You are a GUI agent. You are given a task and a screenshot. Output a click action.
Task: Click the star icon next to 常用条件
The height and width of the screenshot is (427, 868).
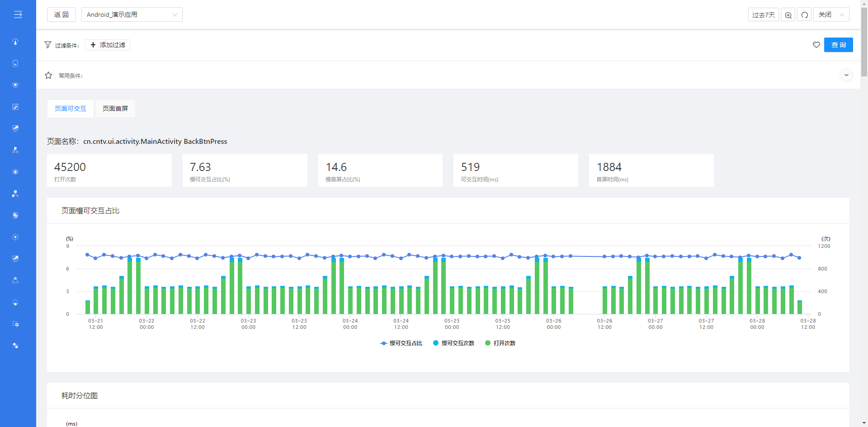tap(48, 76)
